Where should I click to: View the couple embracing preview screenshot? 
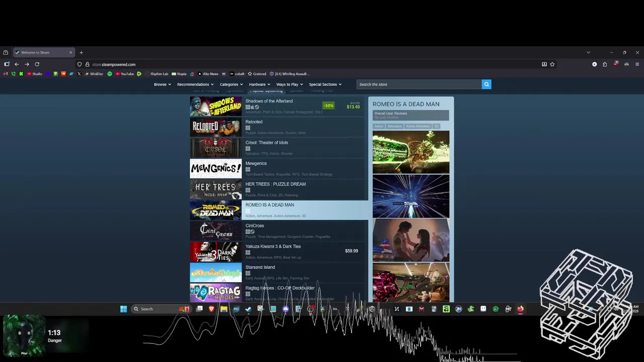[411, 240]
